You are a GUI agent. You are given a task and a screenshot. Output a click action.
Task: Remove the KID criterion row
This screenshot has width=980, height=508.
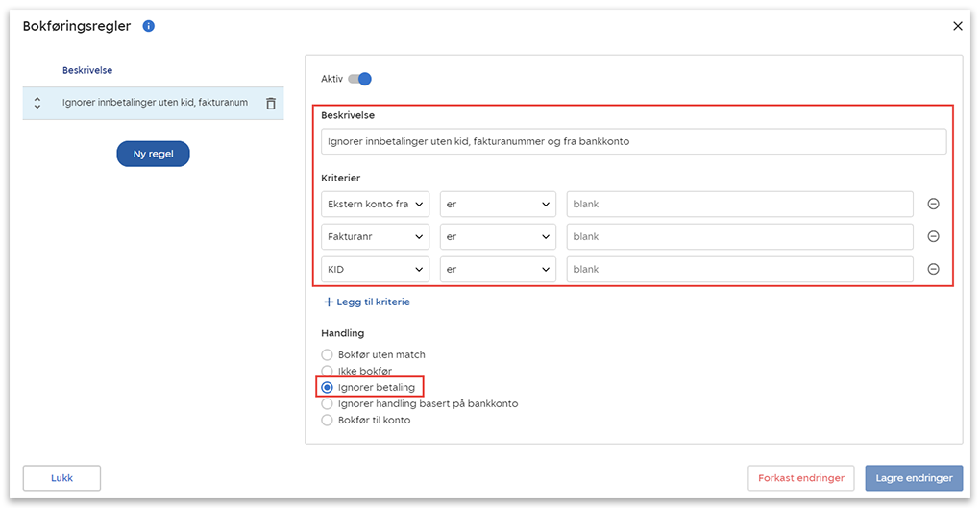[x=932, y=269]
